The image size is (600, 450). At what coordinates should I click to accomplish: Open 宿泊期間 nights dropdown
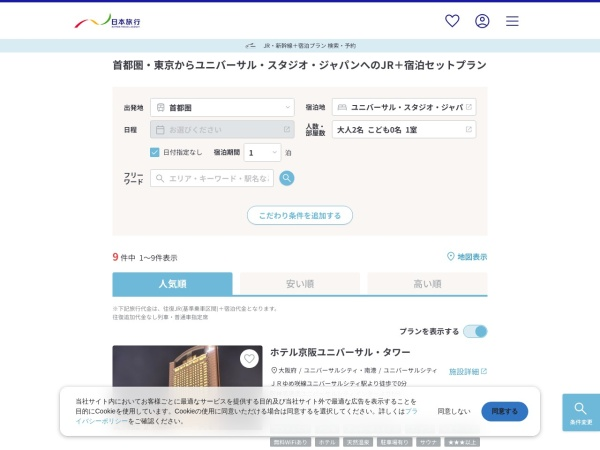pos(262,153)
